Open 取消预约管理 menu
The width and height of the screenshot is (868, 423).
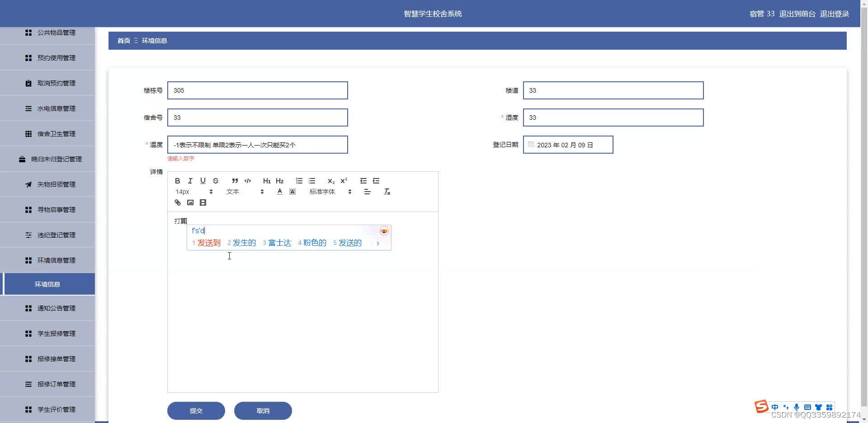(47, 83)
